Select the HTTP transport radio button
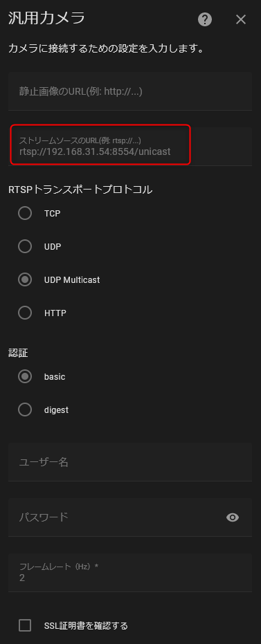Screen dimensions: 261x644 [25, 313]
